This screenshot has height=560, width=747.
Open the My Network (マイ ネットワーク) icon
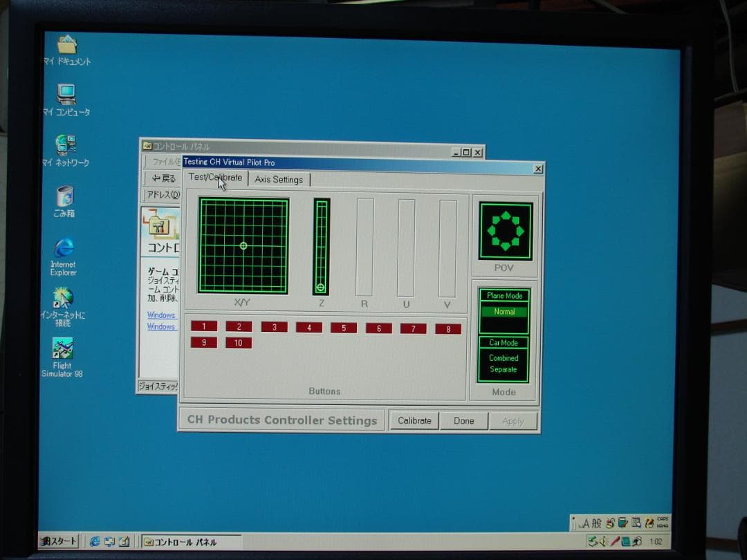[66, 145]
